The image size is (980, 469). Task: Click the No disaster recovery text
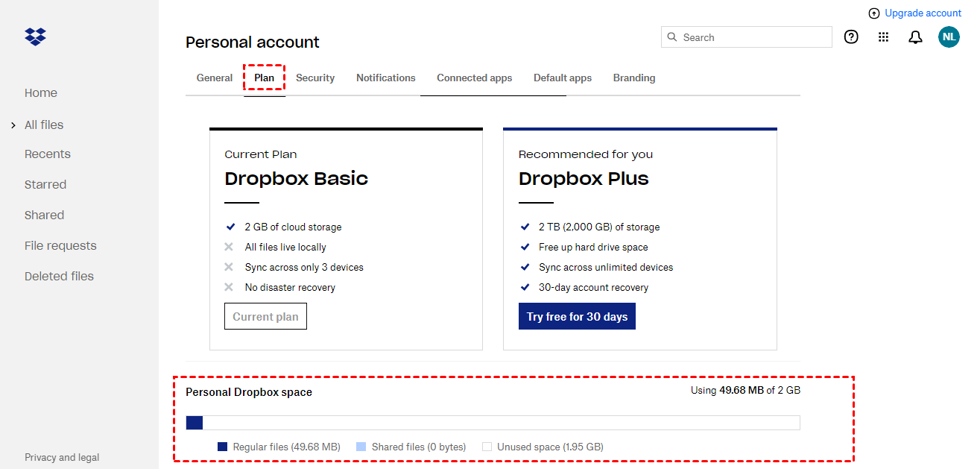click(291, 287)
